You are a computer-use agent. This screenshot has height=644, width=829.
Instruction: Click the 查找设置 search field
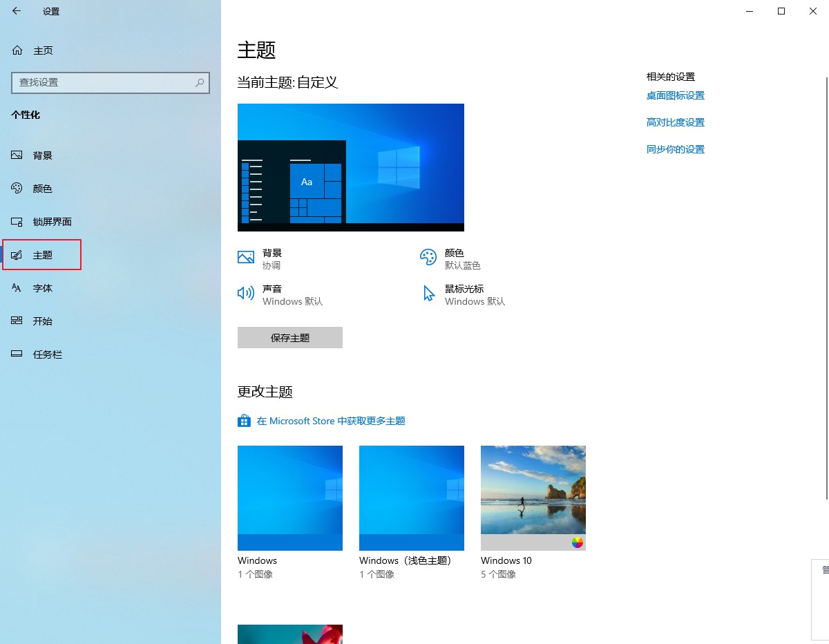coord(111,82)
